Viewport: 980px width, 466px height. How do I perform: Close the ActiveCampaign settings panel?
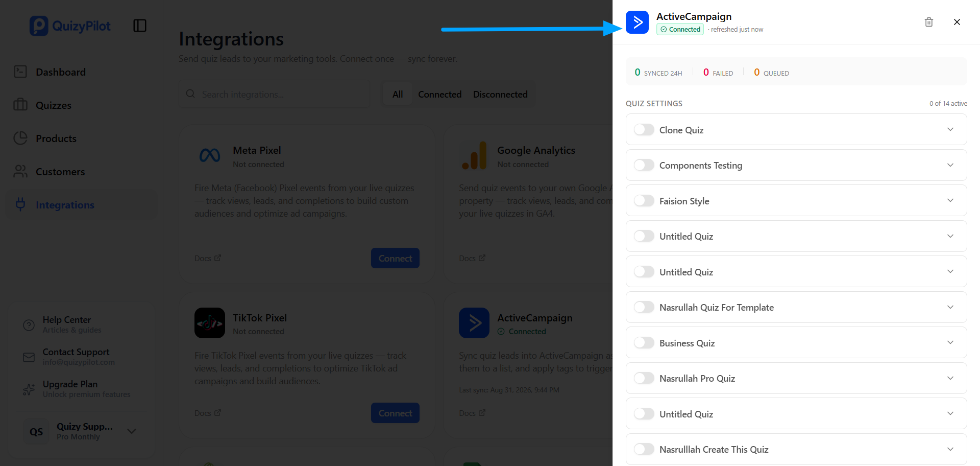pyautogui.click(x=957, y=22)
